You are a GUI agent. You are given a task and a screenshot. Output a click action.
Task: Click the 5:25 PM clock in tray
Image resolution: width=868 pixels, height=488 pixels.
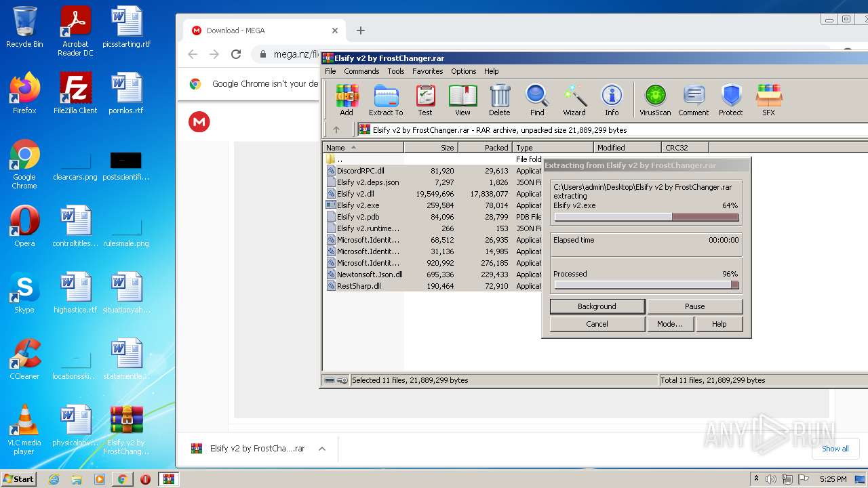(833, 479)
